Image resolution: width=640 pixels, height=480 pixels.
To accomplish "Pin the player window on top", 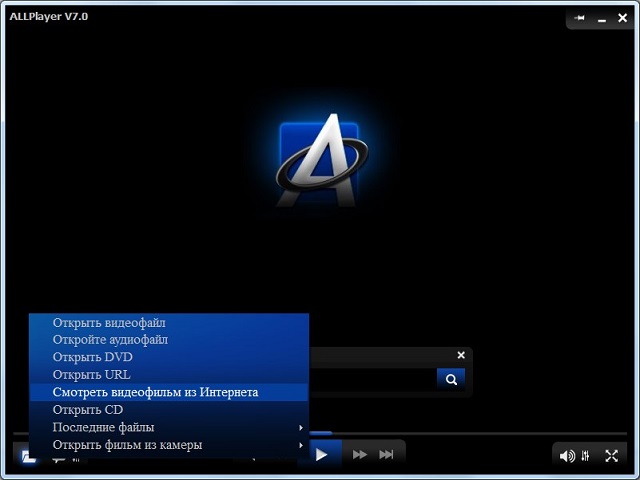I will pyautogui.click(x=579, y=18).
